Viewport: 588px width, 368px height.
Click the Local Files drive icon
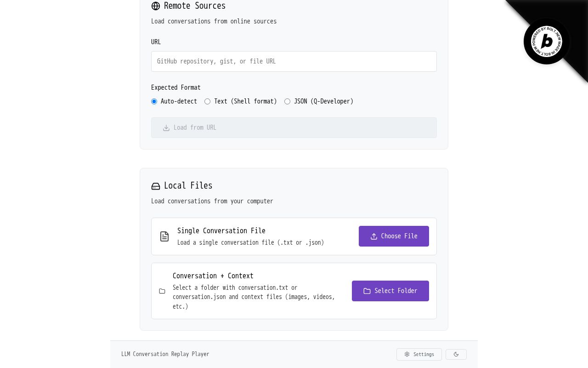click(156, 186)
